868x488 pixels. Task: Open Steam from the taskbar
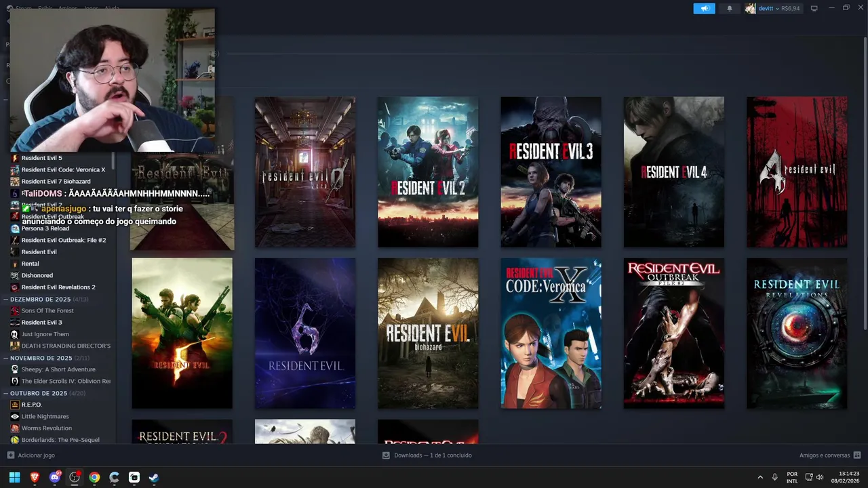pos(154,477)
